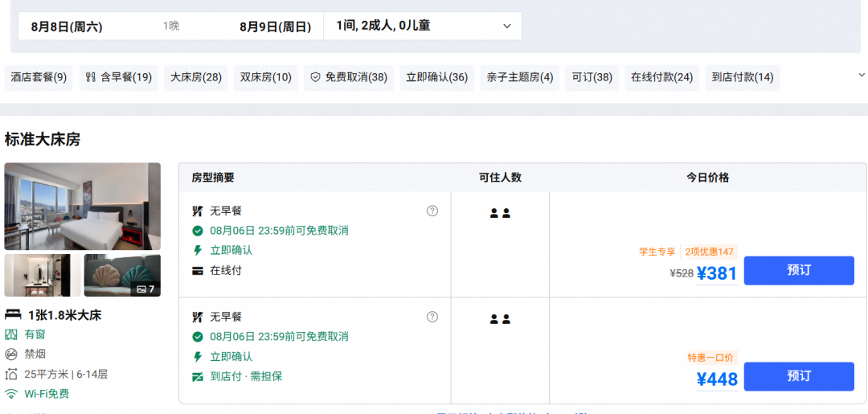This screenshot has width=868, height=414.
Task: Click the help icon in the ¥448 row
Action: coord(432,317)
